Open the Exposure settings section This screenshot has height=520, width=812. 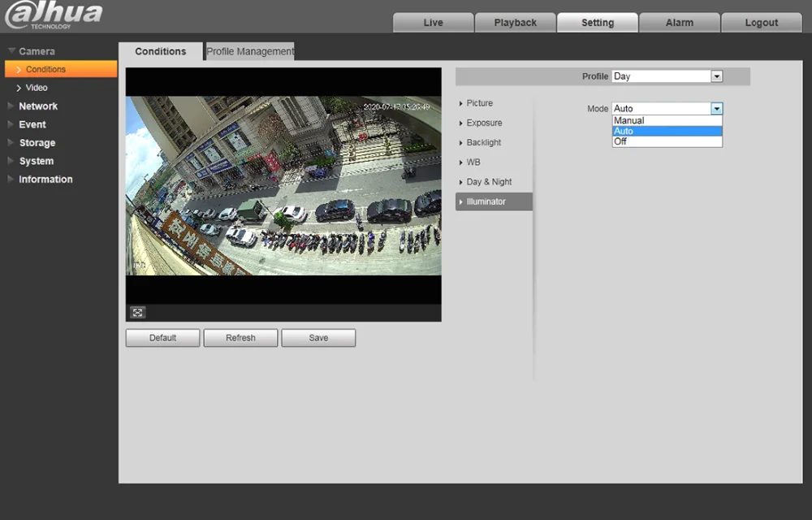click(484, 123)
